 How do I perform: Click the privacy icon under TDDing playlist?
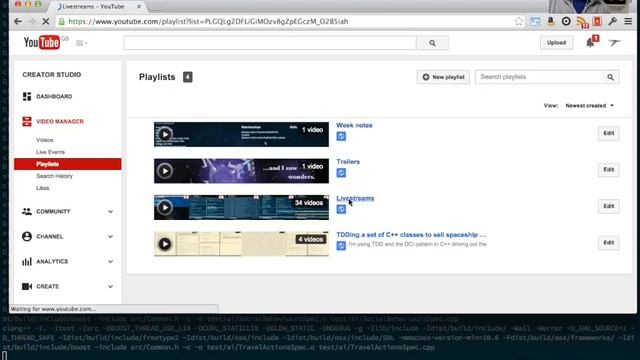341,246
